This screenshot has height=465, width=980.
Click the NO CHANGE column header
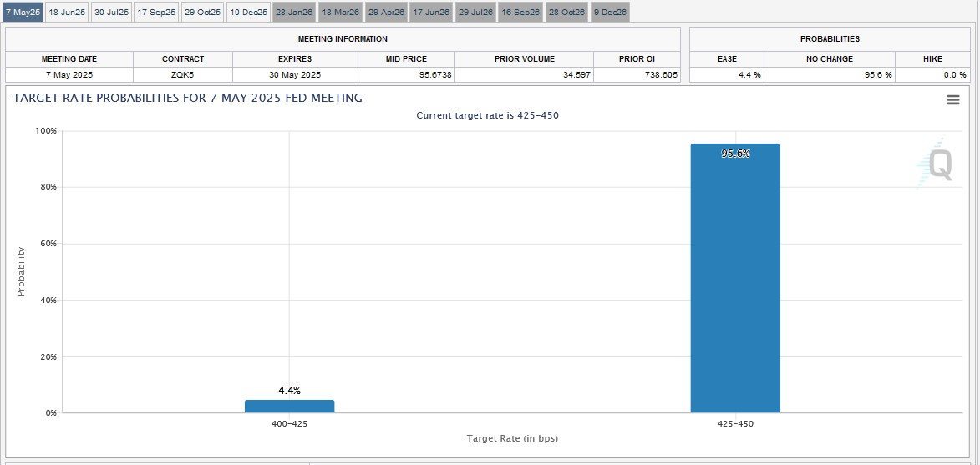830,58
